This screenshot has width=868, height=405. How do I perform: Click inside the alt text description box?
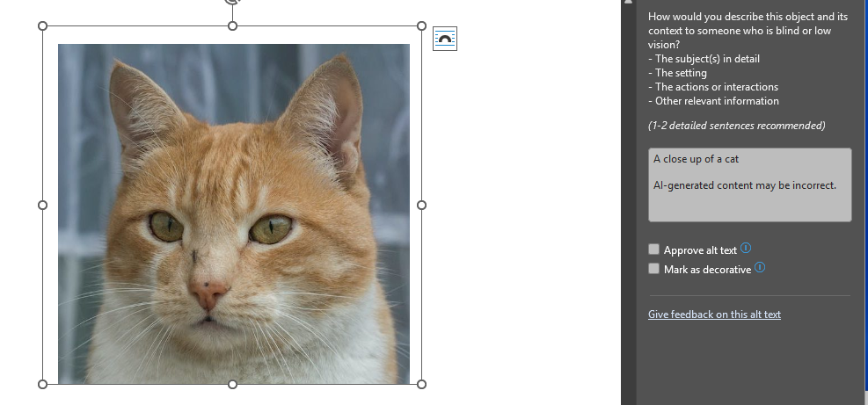(749, 184)
